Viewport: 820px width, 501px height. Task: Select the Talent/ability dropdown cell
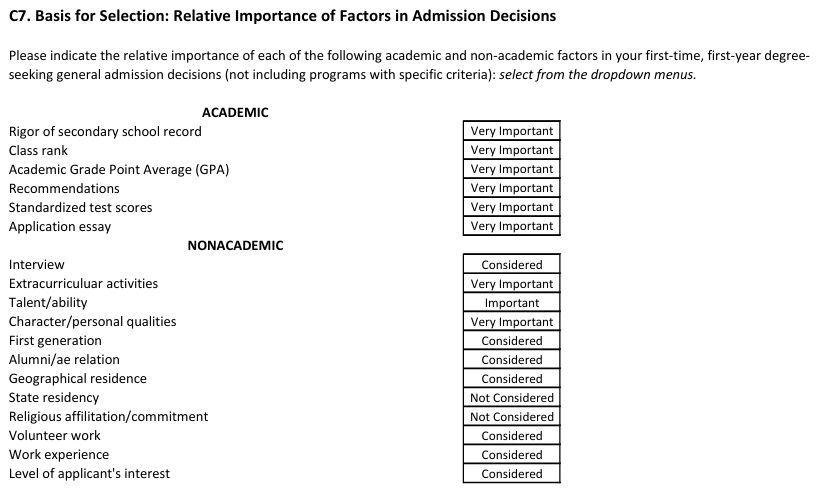(x=511, y=303)
